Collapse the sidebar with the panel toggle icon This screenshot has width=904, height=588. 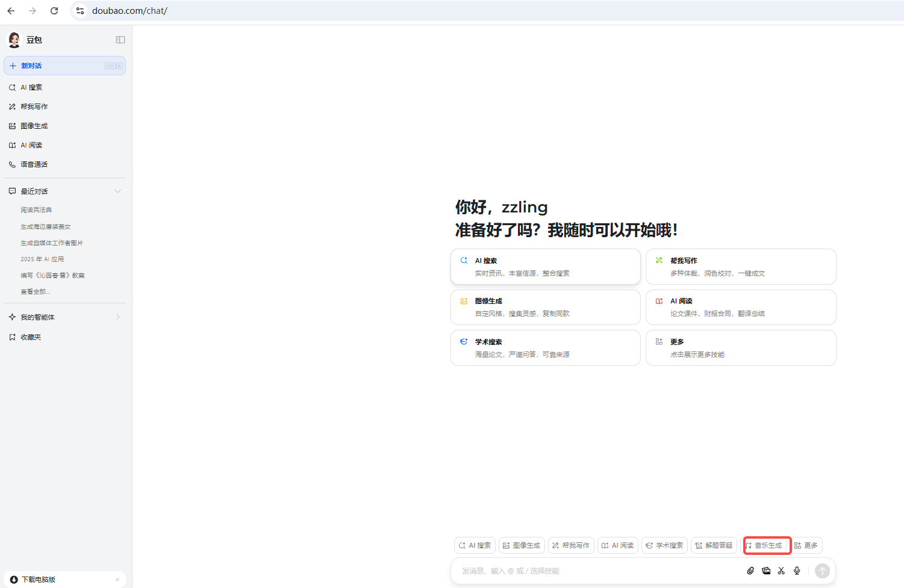point(120,40)
